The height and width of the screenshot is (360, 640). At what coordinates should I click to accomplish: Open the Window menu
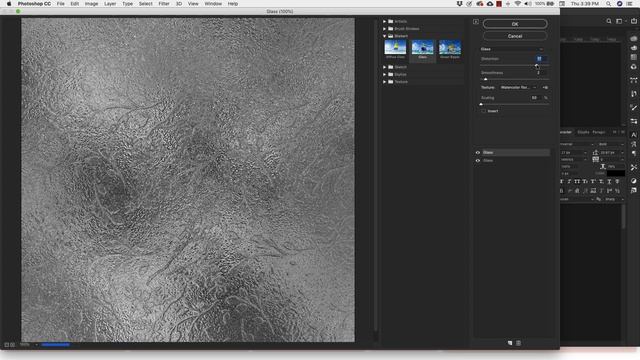213,4
